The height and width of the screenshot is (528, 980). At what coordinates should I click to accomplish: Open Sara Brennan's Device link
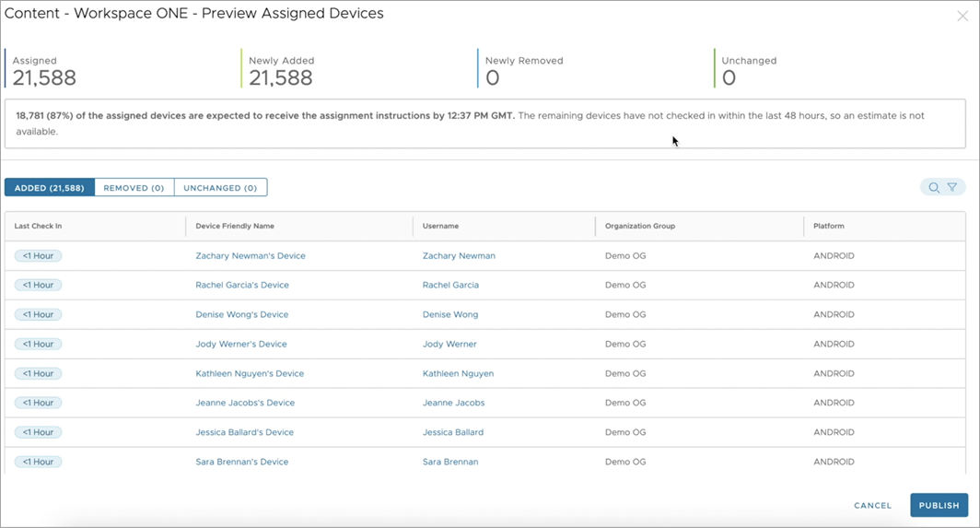[242, 462]
